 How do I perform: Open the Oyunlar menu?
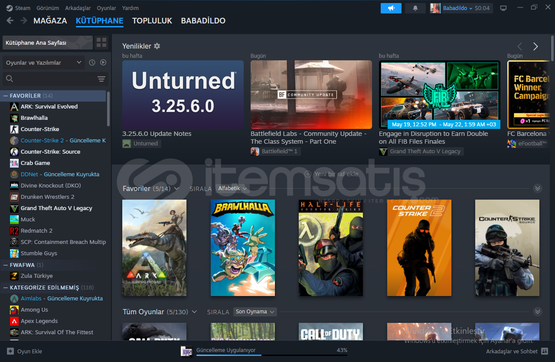pyautogui.click(x=106, y=8)
